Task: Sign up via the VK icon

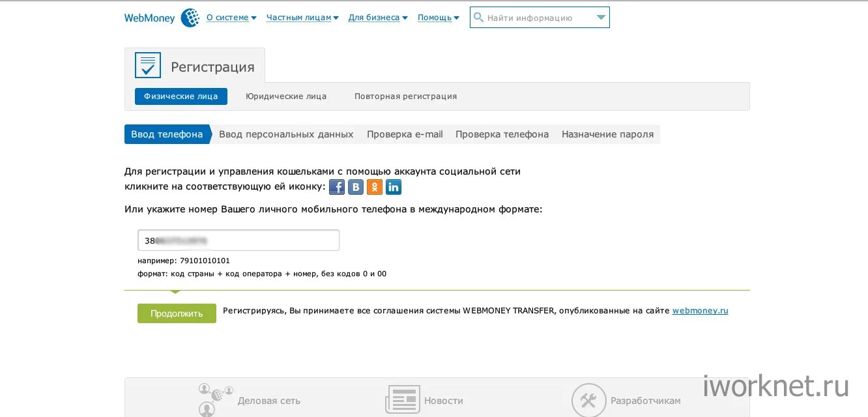Action: (x=355, y=188)
